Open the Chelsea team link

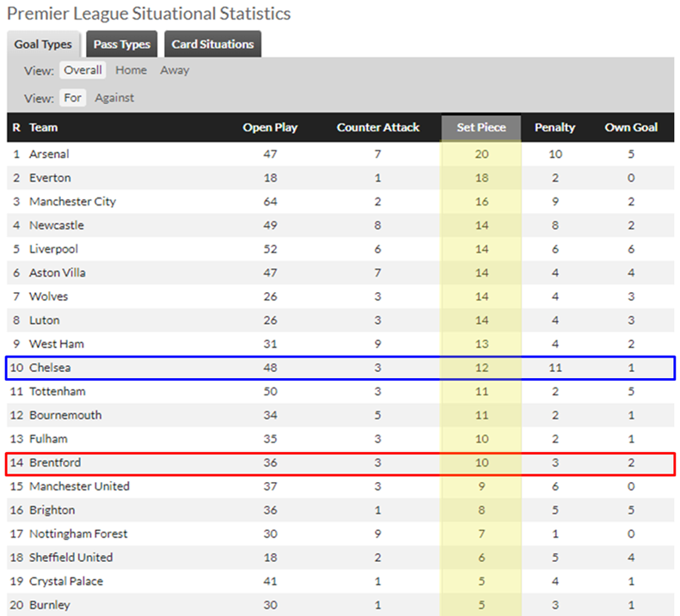(x=50, y=368)
